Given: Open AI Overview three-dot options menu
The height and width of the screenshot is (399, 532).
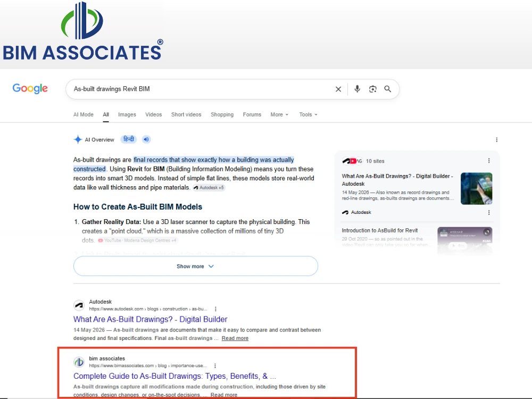Looking at the screenshot, I should click(x=497, y=140).
